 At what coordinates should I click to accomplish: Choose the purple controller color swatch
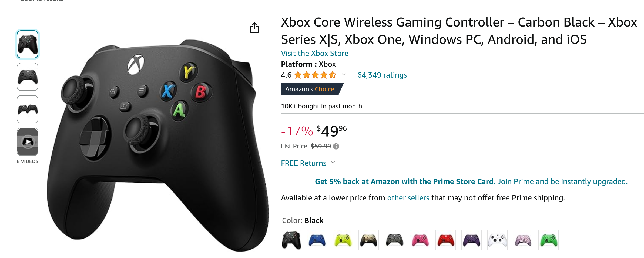tap(471, 240)
